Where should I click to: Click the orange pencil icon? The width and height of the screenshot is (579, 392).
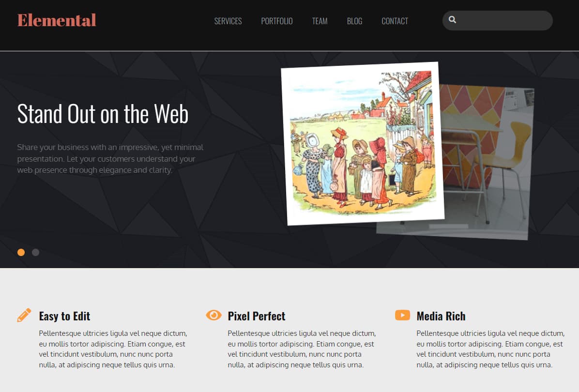(x=24, y=315)
